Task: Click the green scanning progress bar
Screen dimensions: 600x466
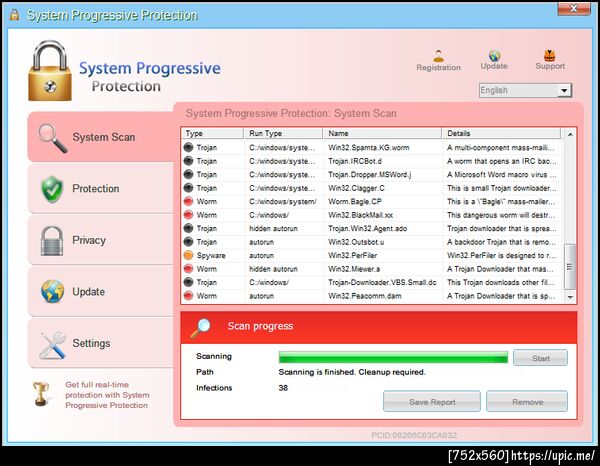Action: tap(393, 357)
